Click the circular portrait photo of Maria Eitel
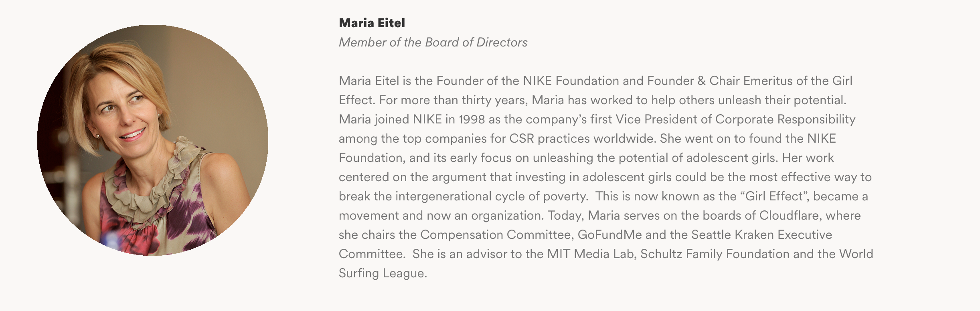Viewport: 980px width, 311px height. click(x=153, y=140)
